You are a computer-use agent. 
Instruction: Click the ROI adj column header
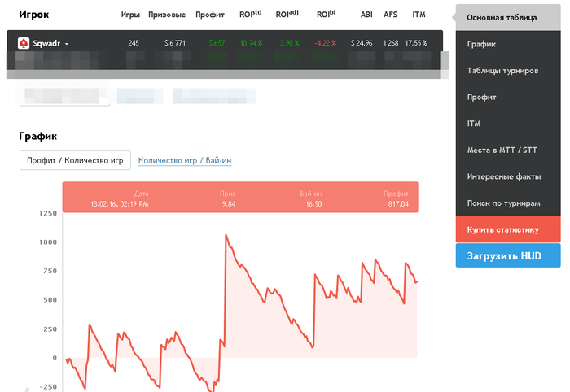[287, 14]
